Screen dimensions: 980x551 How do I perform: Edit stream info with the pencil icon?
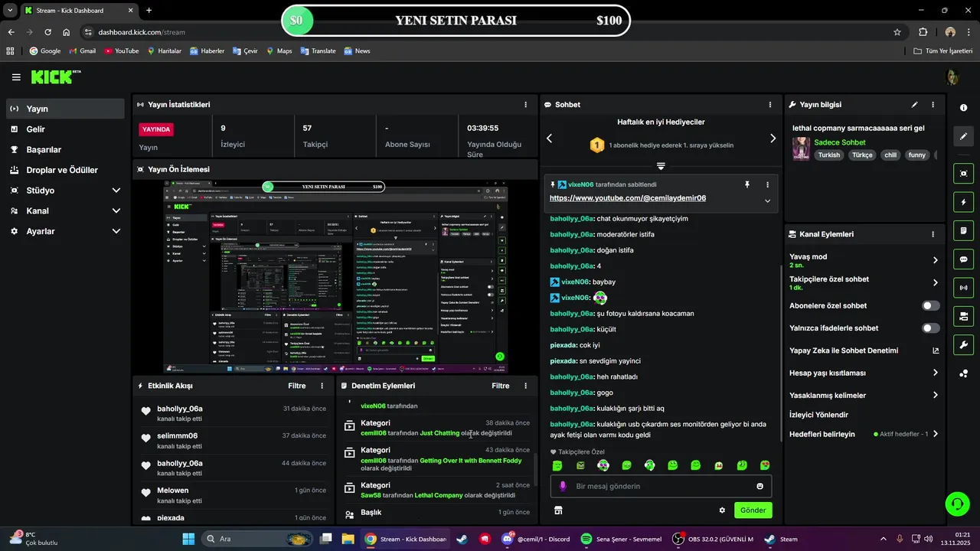point(914,105)
